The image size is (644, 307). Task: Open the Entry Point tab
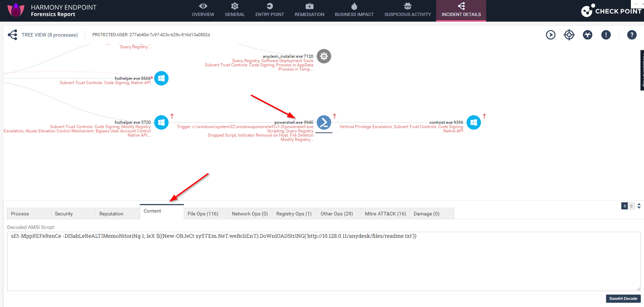pos(270,10)
